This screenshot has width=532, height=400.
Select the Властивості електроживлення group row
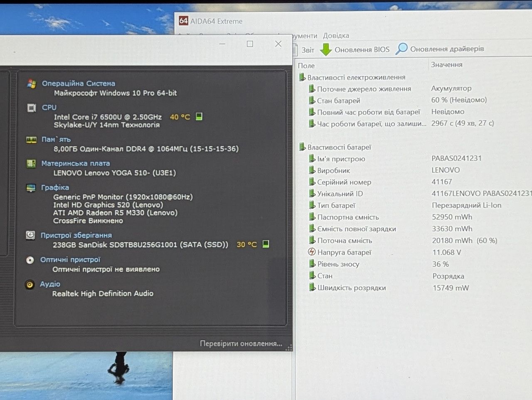tap(356, 77)
